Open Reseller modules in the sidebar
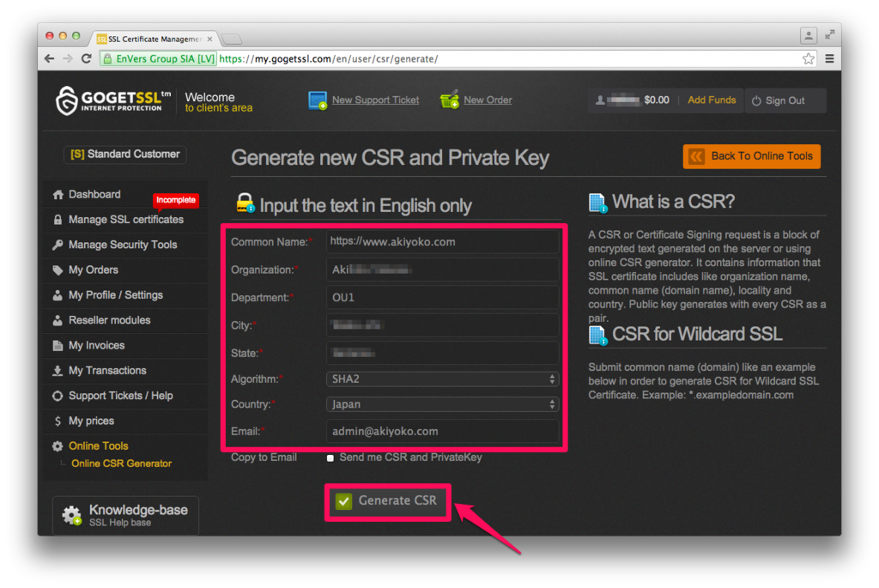Viewport: 879px width, 588px height. click(109, 321)
